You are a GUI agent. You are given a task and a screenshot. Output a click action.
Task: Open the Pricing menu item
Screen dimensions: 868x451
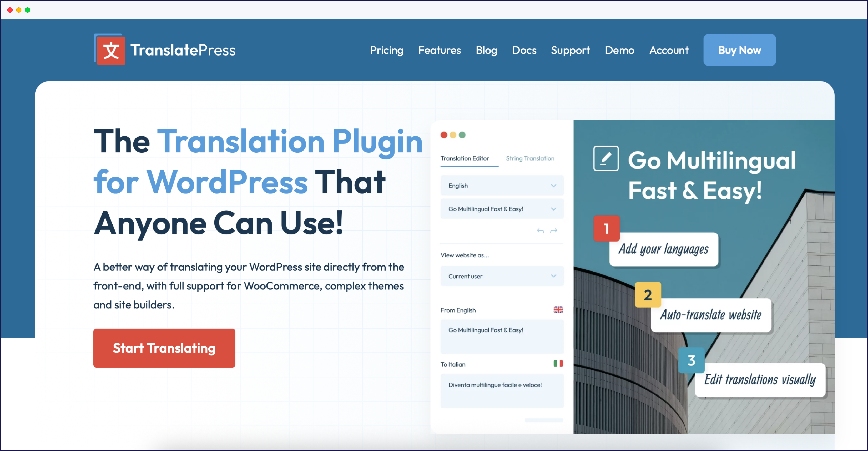386,50
